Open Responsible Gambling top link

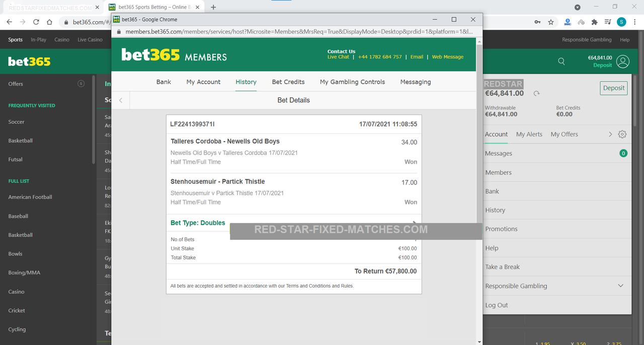point(587,40)
